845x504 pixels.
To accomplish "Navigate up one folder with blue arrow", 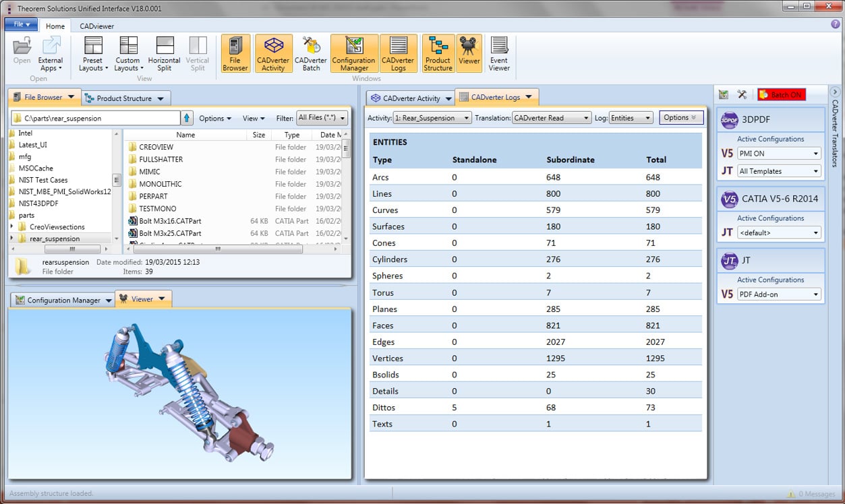I will click(187, 118).
